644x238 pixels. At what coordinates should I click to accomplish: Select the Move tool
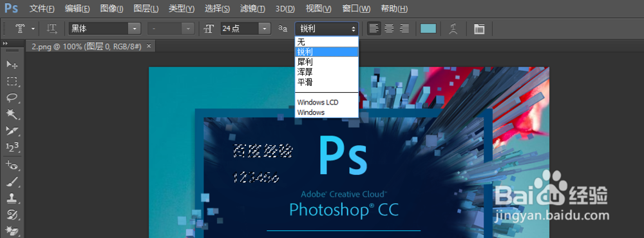pyautogui.click(x=12, y=64)
